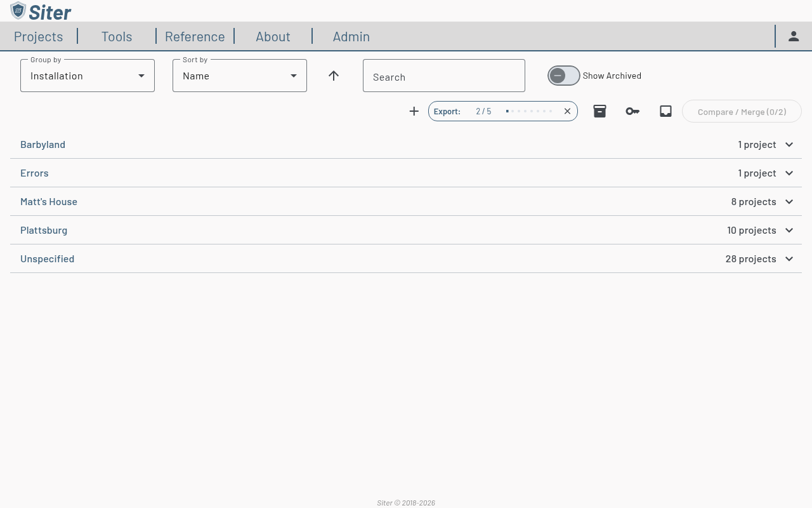Add a new project with the plus icon

(x=414, y=111)
